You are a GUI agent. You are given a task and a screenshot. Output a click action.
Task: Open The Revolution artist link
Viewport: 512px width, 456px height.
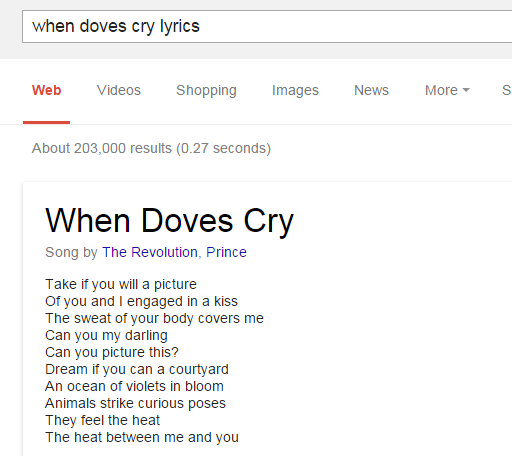150,252
